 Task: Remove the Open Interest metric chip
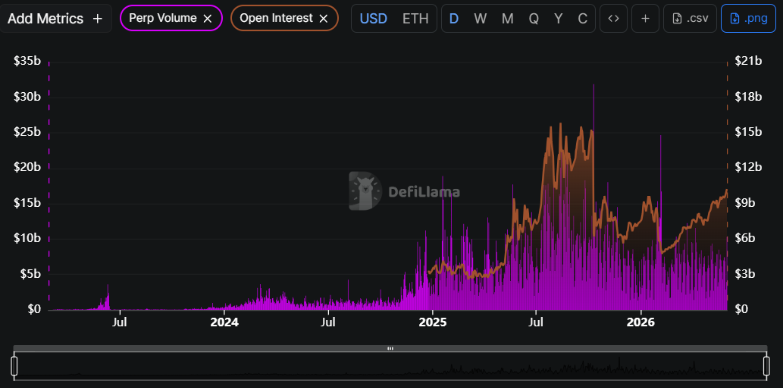click(324, 19)
